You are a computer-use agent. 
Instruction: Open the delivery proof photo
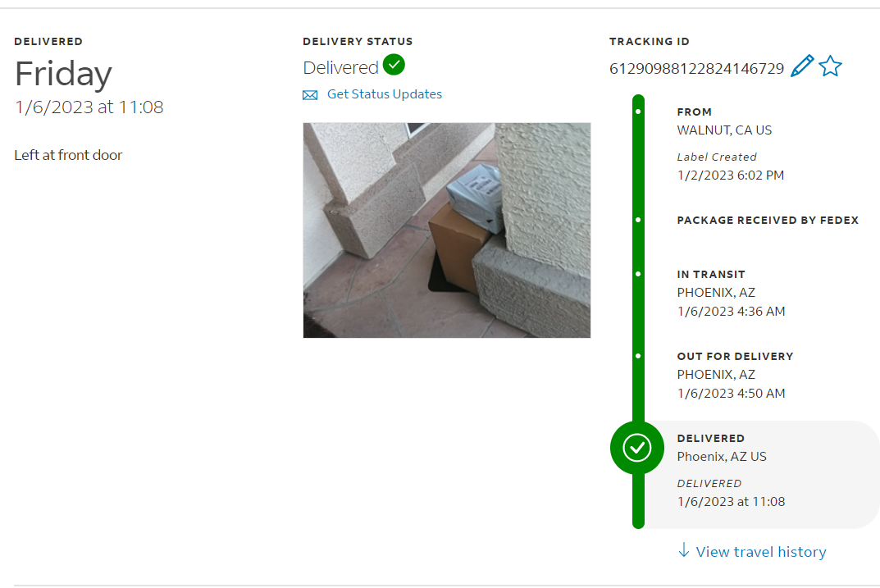(447, 230)
